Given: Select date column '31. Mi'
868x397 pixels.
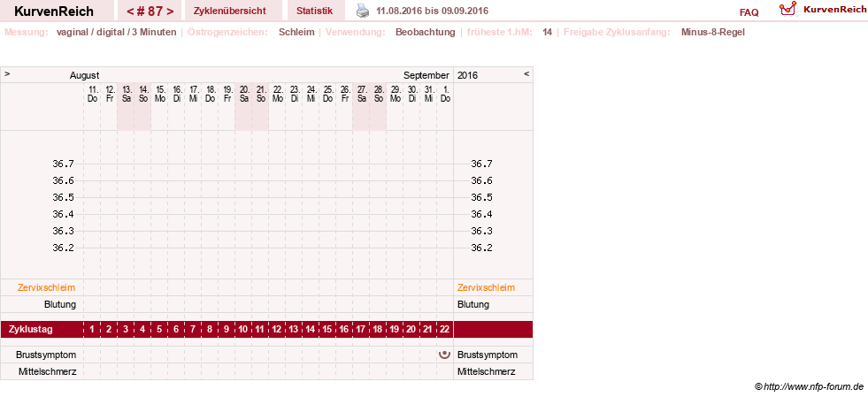Looking at the screenshot, I should pyautogui.click(x=429, y=94).
